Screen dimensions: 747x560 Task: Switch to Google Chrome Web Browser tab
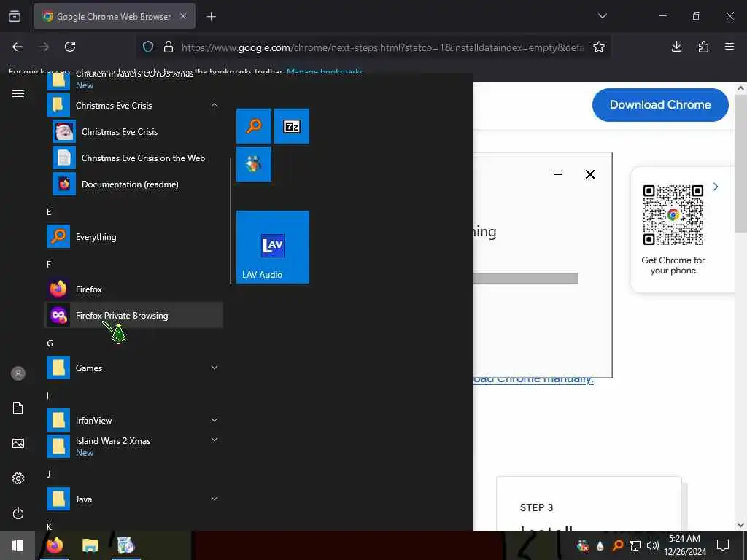(x=113, y=16)
